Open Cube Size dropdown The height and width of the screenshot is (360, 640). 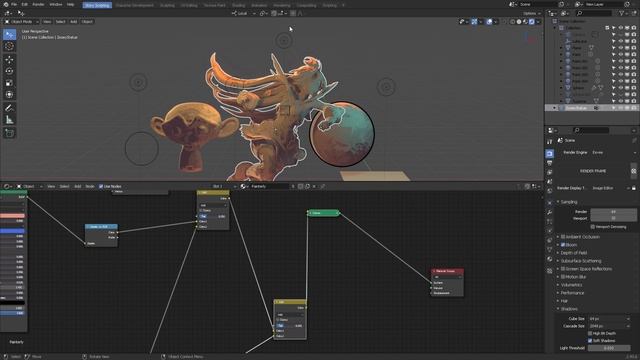[609, 319]
